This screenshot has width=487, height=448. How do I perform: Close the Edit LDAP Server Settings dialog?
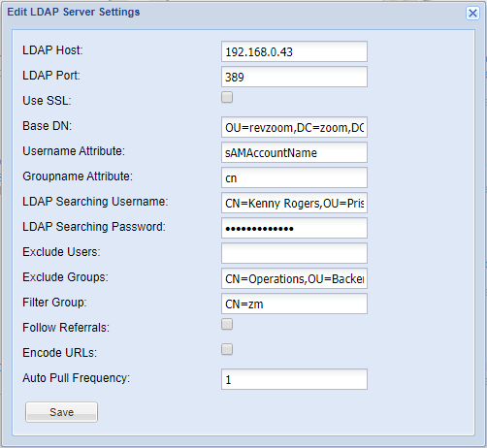[x=472, y=14]
